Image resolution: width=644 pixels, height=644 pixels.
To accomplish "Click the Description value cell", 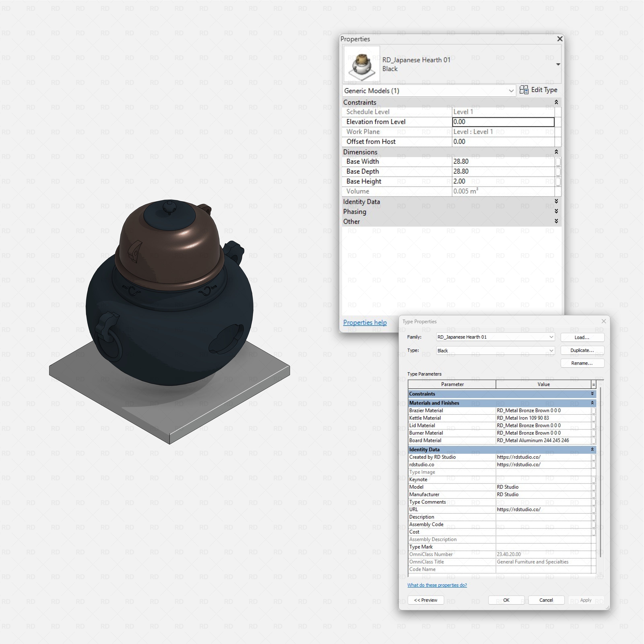I will click(543, 517).
